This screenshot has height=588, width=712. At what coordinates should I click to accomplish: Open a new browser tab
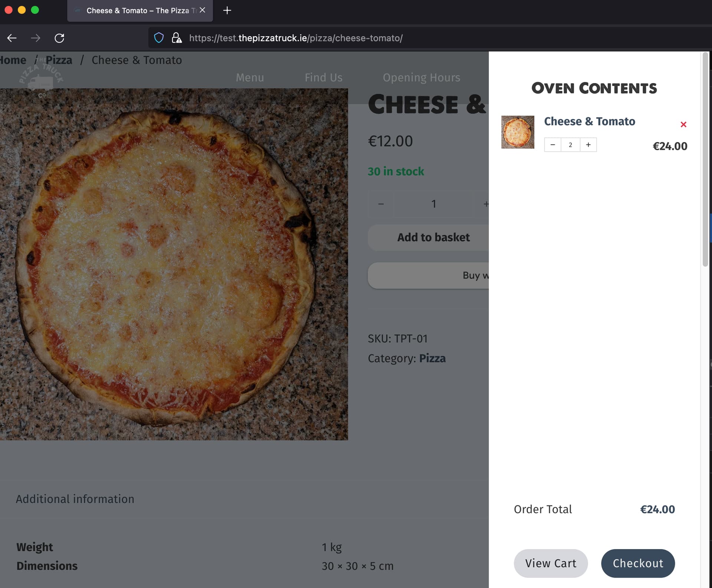pyautogui.click(x=227, y=10)
